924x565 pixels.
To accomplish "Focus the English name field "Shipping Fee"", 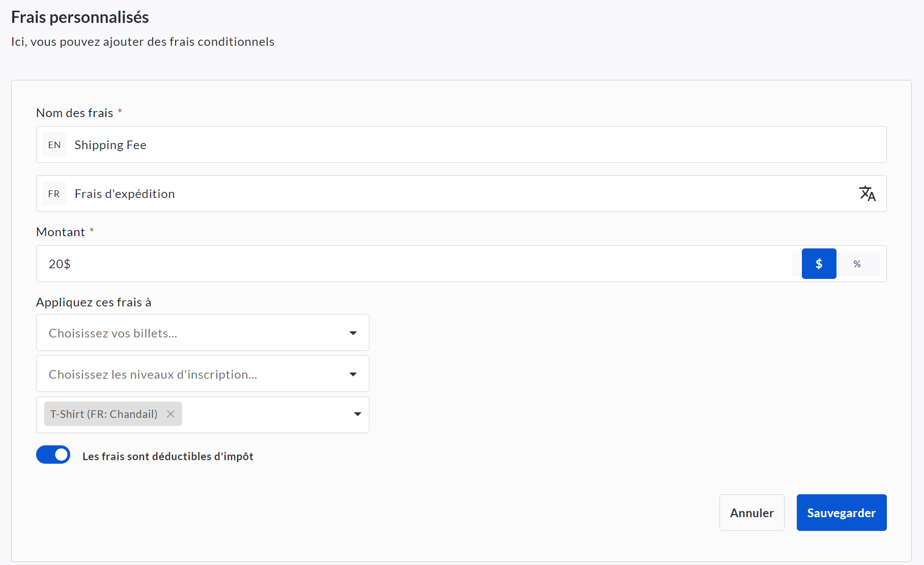I will click(x=458, y=145).
